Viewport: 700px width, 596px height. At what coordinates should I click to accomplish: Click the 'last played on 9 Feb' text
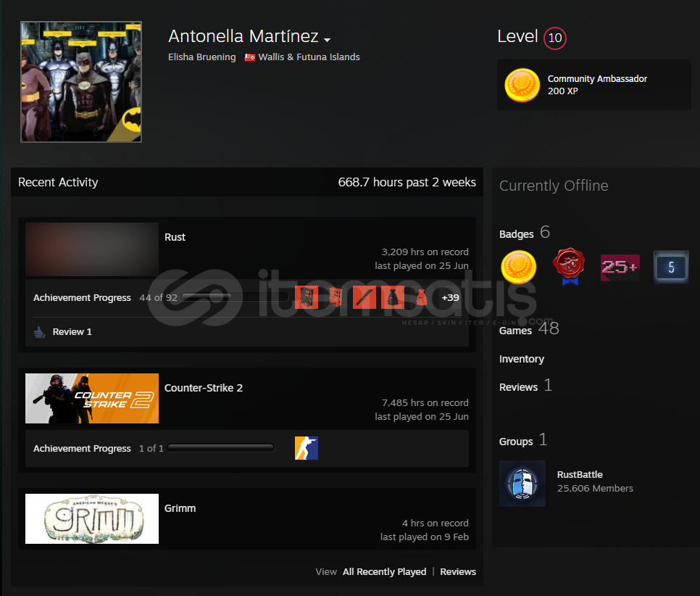tap(425, 537)
